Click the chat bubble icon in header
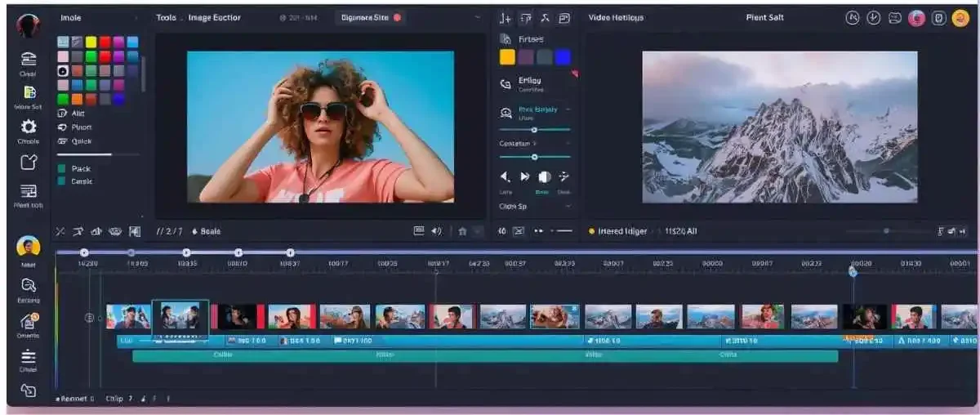The height and width of the screenshot is (415, 980). (895, 18)
